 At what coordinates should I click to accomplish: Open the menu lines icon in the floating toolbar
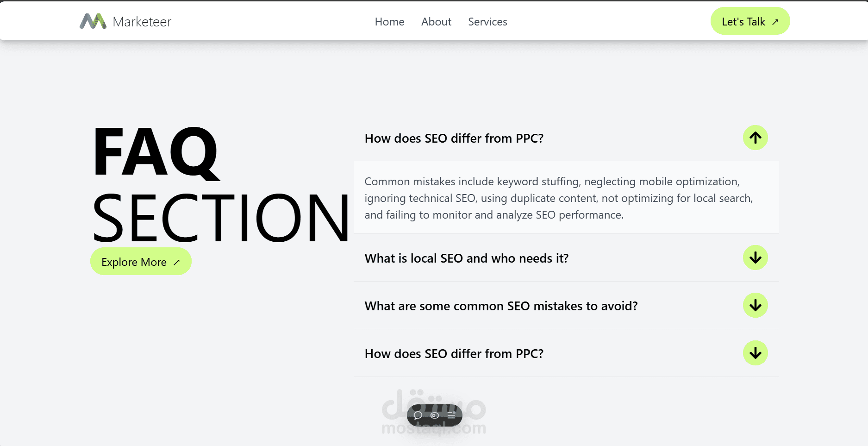pyautogui.click(x=451, y=415)
